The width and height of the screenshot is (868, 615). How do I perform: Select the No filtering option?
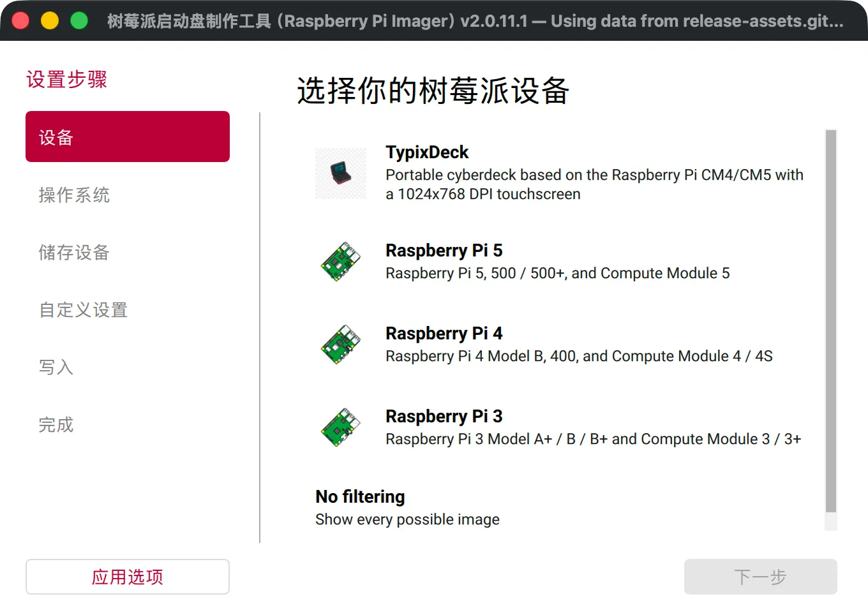(562, 508)
